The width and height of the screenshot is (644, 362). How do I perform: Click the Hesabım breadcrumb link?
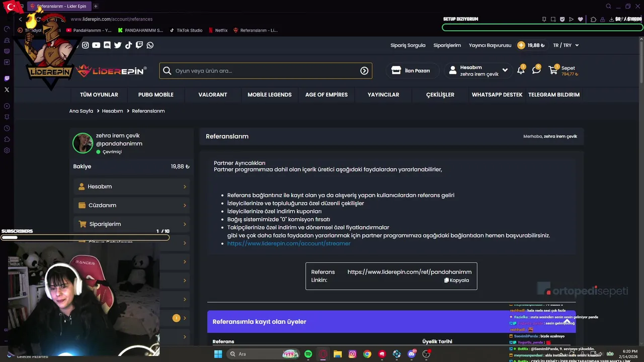113,111
